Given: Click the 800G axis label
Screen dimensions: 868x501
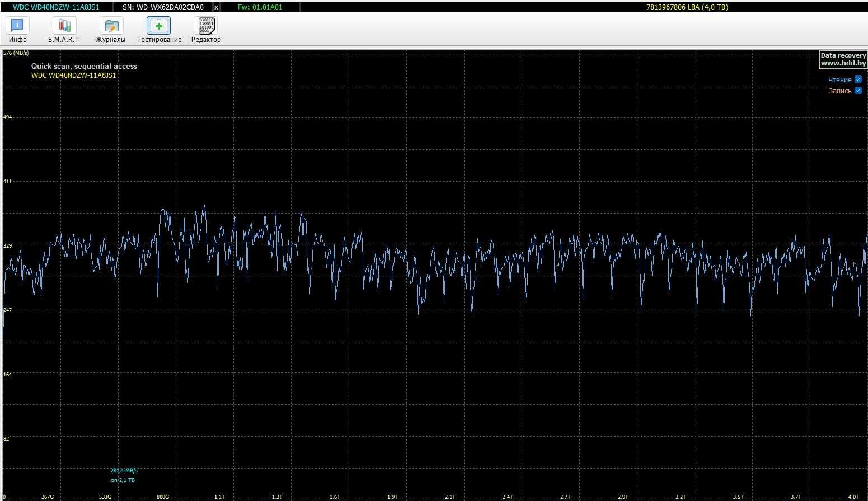Looking at the screenshot, I should 163,497.
